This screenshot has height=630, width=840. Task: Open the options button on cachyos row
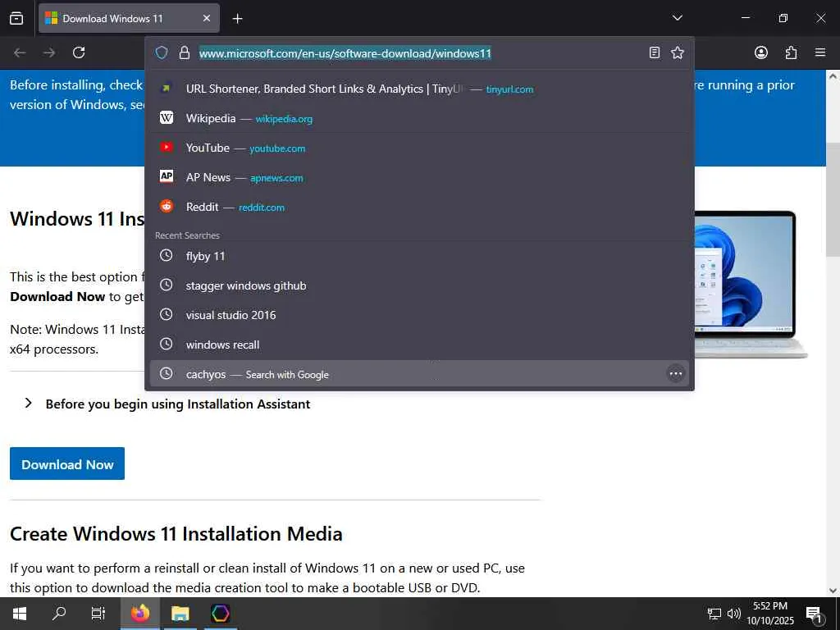pyautogui.click(x=676, y=374)
